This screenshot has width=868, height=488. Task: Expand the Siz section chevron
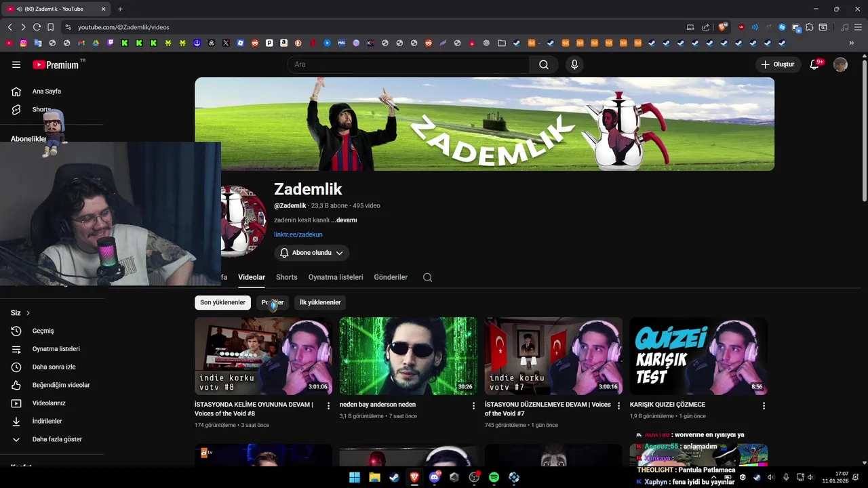click(28, 313)
